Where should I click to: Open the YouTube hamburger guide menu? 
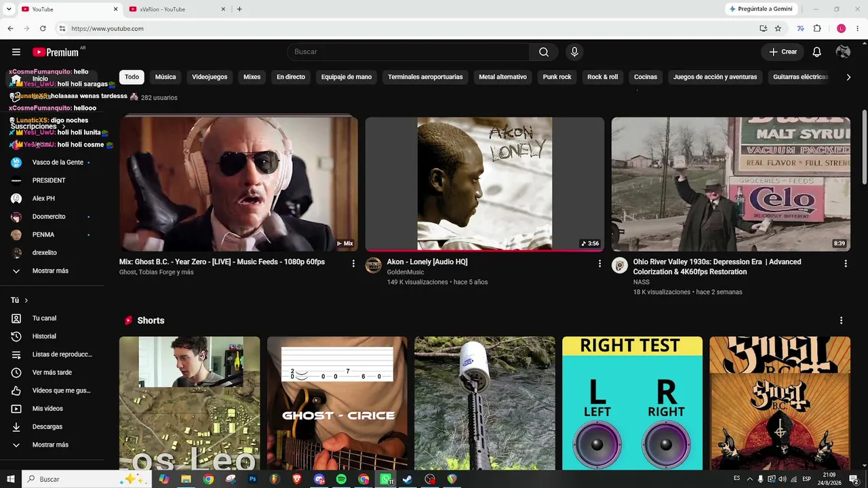[x=16, y=52]
